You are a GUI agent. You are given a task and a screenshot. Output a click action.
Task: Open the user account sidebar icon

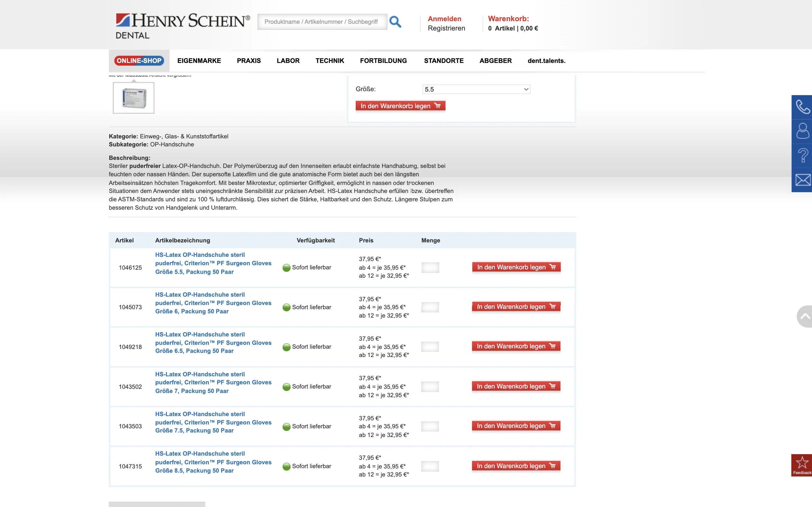point(802,131)
